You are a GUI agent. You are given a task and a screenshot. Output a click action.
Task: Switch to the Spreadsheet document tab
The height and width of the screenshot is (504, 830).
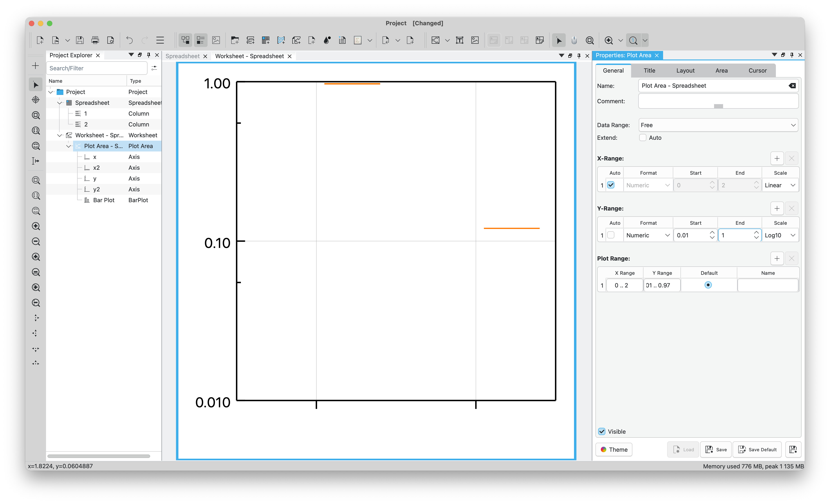182,56
